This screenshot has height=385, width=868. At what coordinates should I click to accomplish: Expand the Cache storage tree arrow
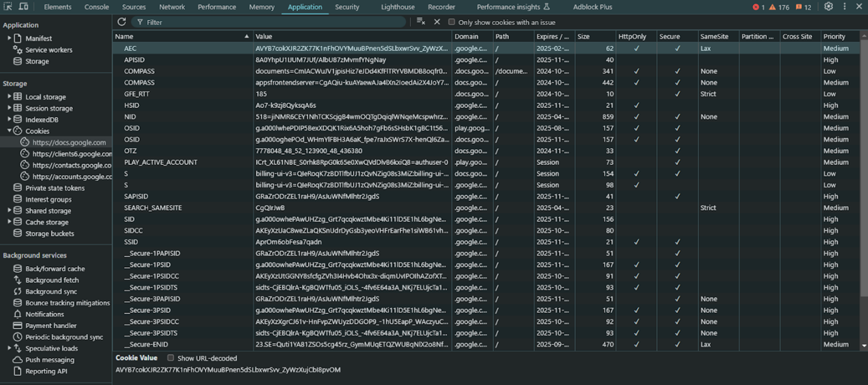(x=9, y=222)
